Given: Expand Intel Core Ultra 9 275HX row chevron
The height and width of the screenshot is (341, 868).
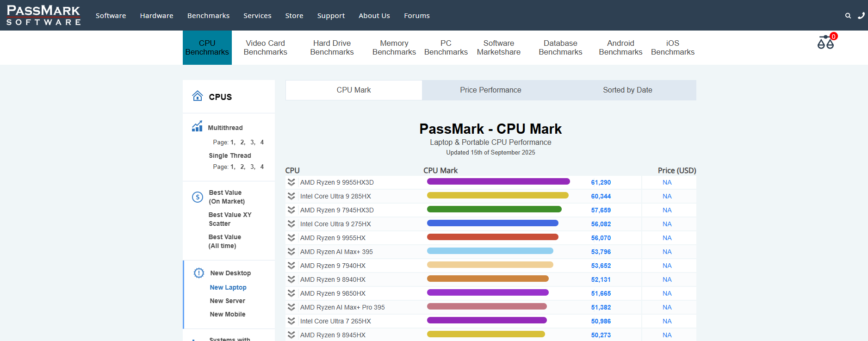Looking at the screenshot, I should [x=291, y=224].
